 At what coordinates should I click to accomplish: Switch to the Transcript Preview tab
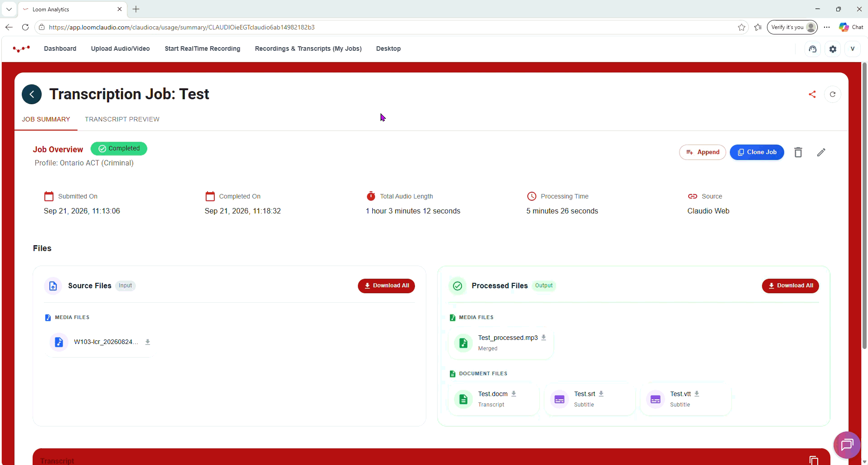(122, 119)
